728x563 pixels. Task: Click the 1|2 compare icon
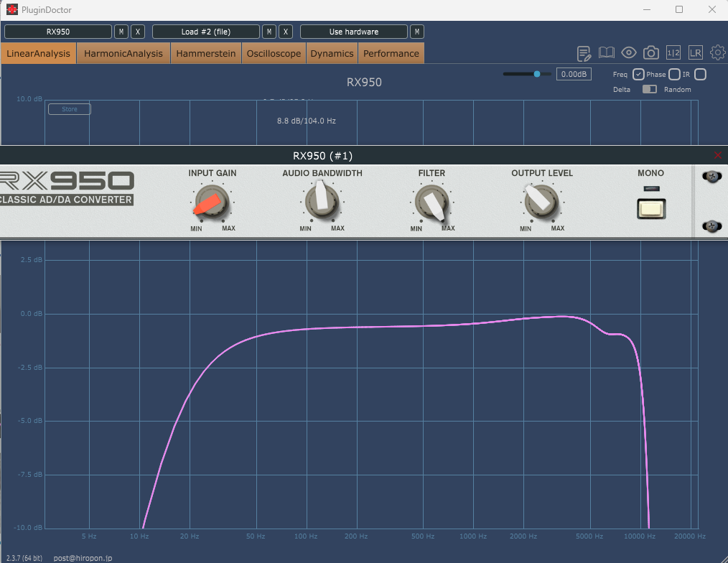click(673, 53)
